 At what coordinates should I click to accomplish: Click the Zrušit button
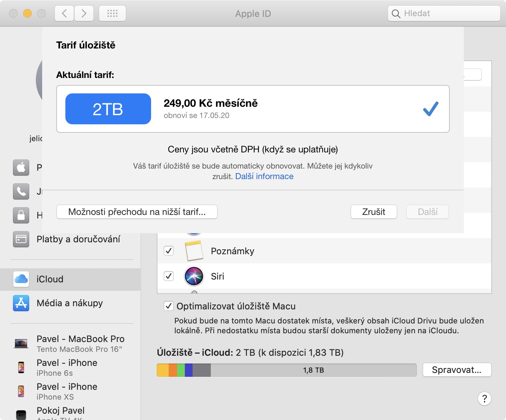[x=374, y=212]
